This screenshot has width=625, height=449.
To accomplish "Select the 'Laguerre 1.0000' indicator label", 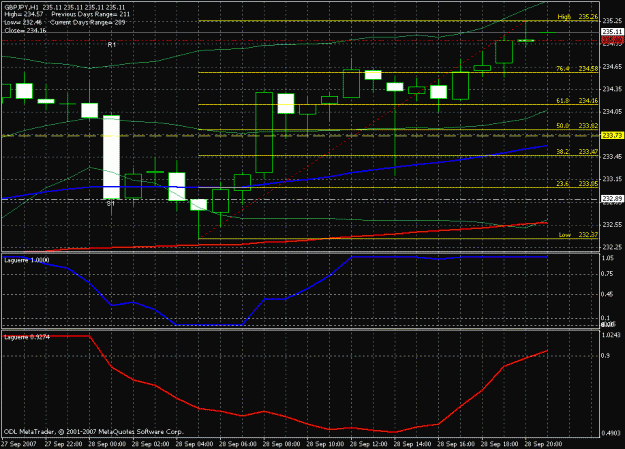I will (x=27, y=260).
